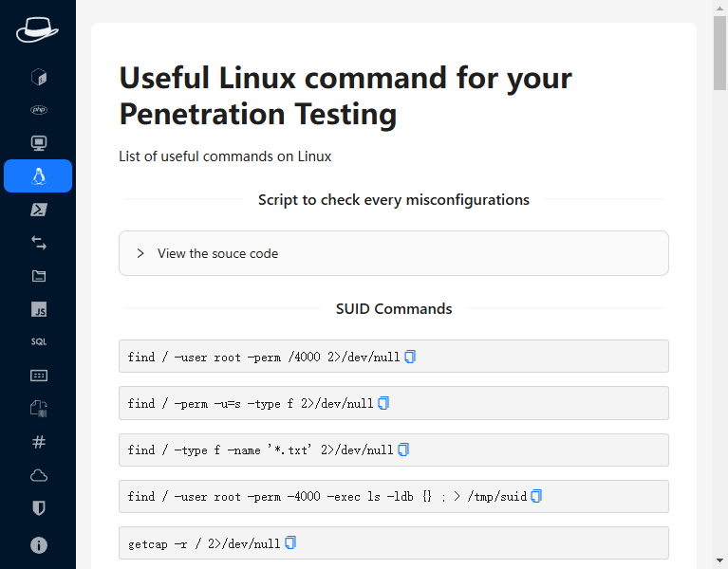
Task: Click the shield icon in sidebar
Action: (38, 508)
